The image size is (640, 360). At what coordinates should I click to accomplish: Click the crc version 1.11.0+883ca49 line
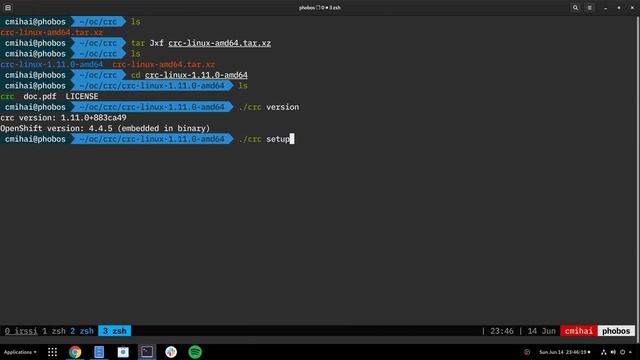(x=63, y=118)
